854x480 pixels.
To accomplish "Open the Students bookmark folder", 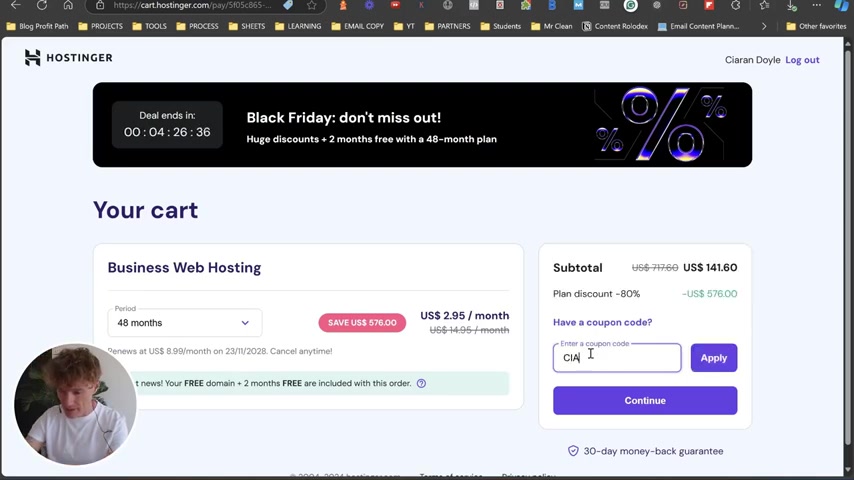I will tap(501, 26).
